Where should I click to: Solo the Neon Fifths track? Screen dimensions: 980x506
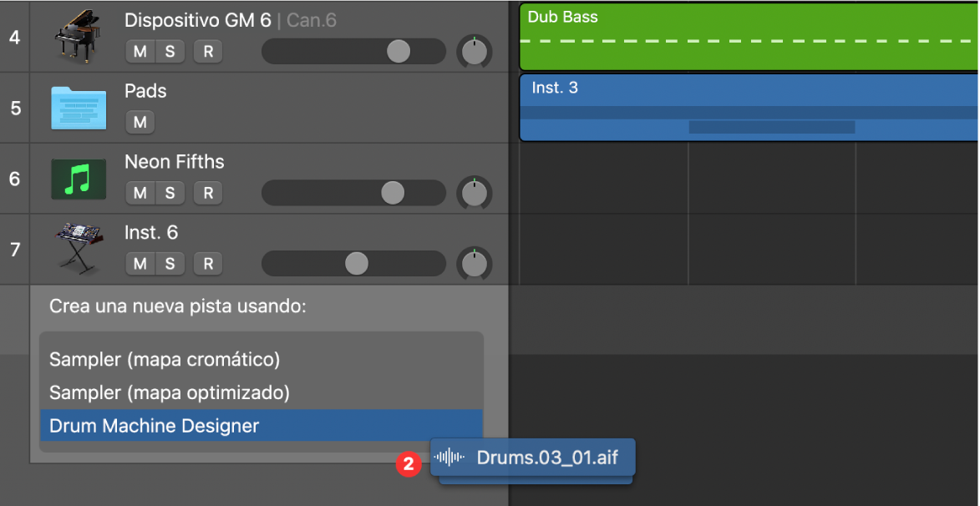[173, 193]
